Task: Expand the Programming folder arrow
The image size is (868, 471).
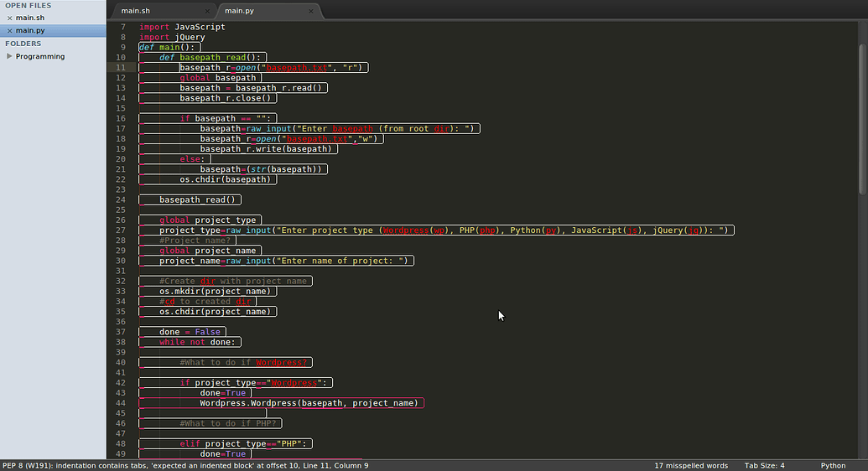Action: [x=9, y=56]
